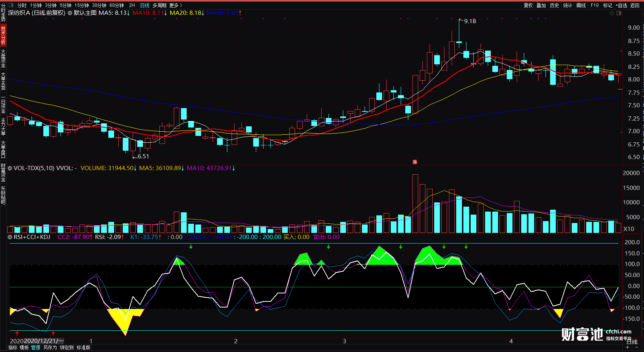This screenshot has height=352, width=644.
Task: Select the 标准版 standard template
Action: point(84,347)
